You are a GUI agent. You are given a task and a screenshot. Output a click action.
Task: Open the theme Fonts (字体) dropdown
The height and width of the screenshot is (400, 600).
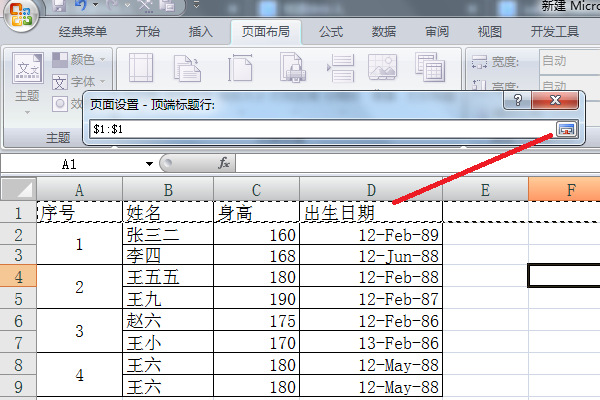79,82
